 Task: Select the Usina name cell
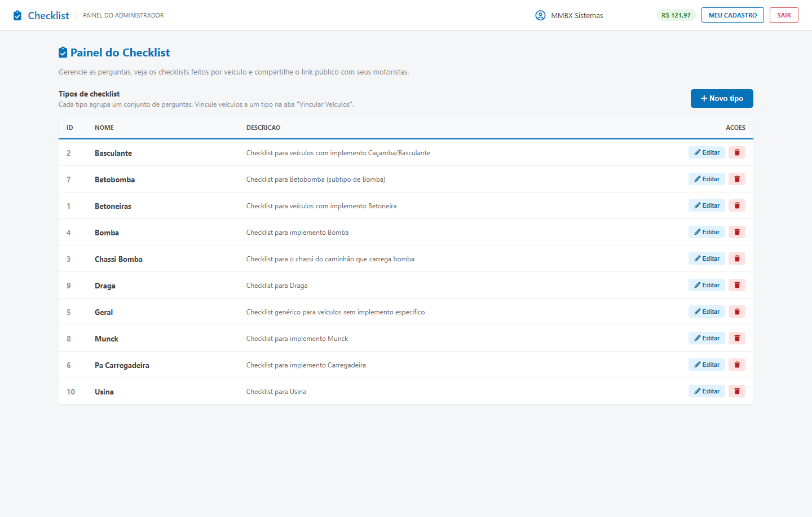(x=104, y=392)
